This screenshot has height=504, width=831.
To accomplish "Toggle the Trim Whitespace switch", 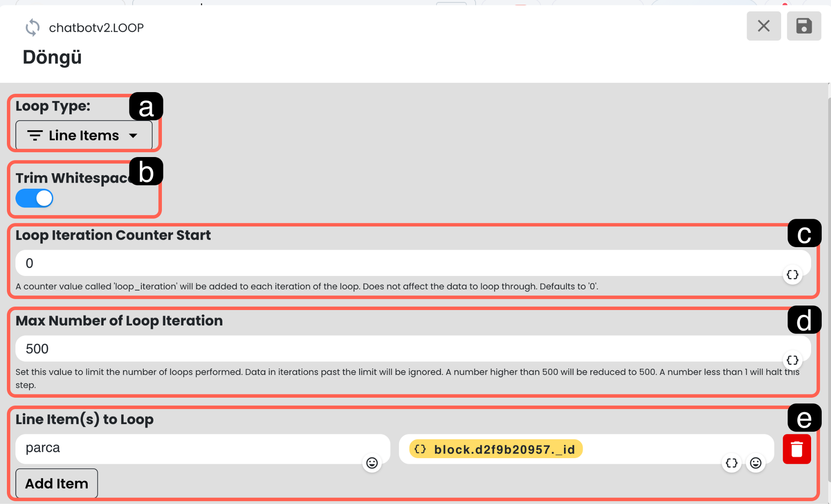I will click(x=34, y=198).
